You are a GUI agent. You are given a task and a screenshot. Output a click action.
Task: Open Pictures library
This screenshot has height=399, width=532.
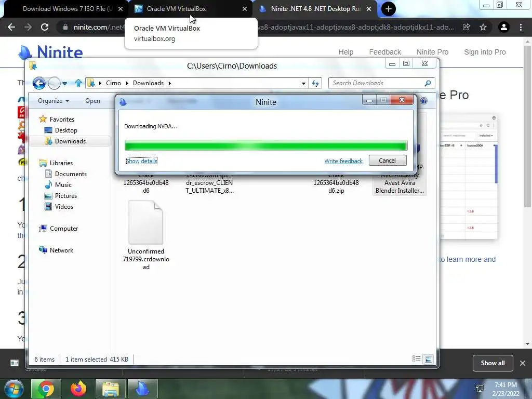click(66, 196)
